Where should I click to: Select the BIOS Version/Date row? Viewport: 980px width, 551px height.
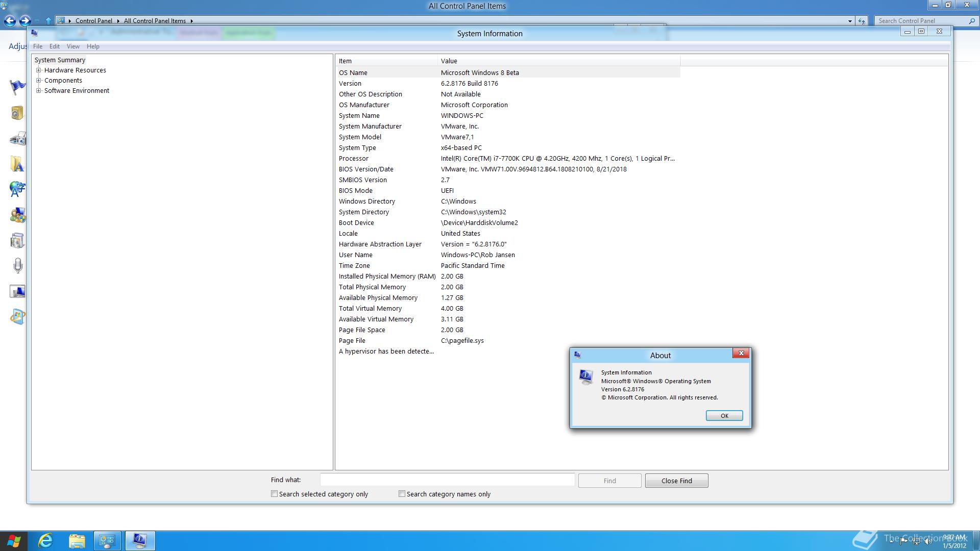pyautogui.click(x=508, y=169)
